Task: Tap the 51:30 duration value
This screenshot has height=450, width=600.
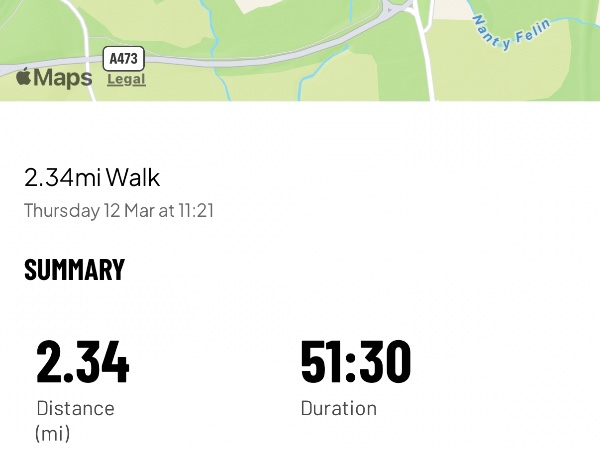Action: point(355,362)
